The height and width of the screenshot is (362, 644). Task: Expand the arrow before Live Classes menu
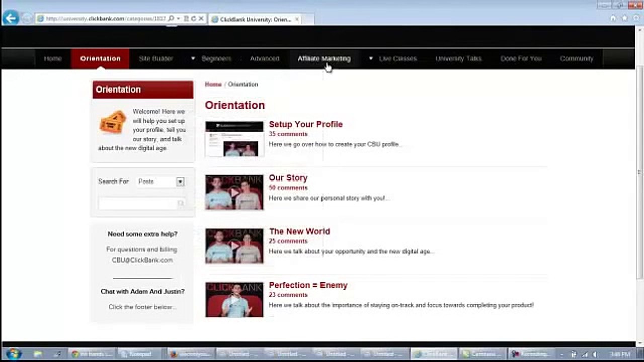tap(371, 59)
